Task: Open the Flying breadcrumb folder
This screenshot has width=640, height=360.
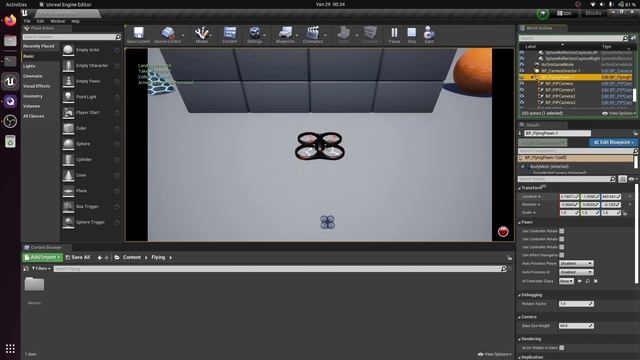Action: [x=158, y=258]
